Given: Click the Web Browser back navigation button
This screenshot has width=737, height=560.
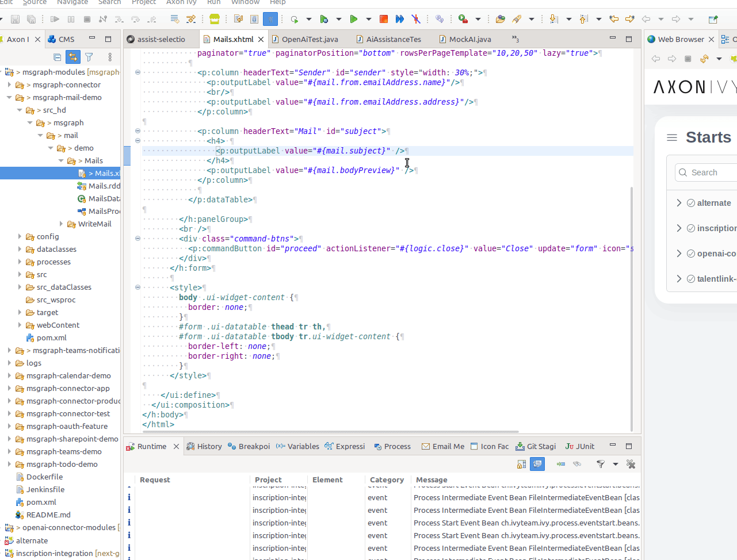Looking at the screenshot, I should [x=656, y=59].
